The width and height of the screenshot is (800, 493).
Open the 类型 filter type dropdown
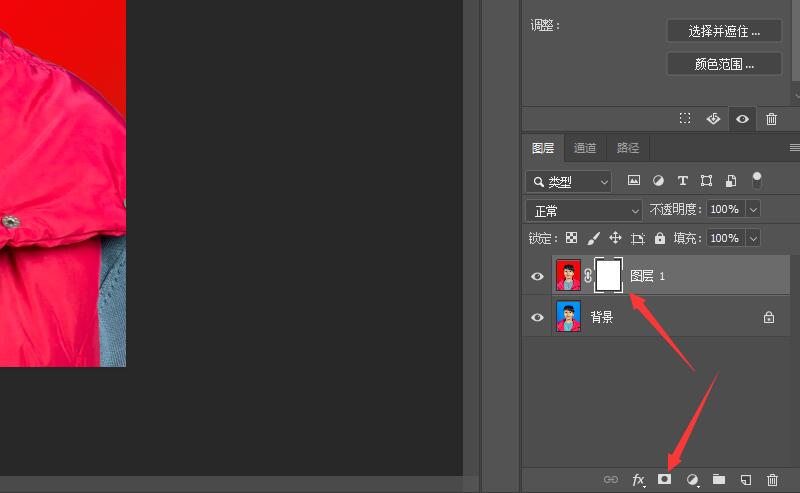[569, 181]
